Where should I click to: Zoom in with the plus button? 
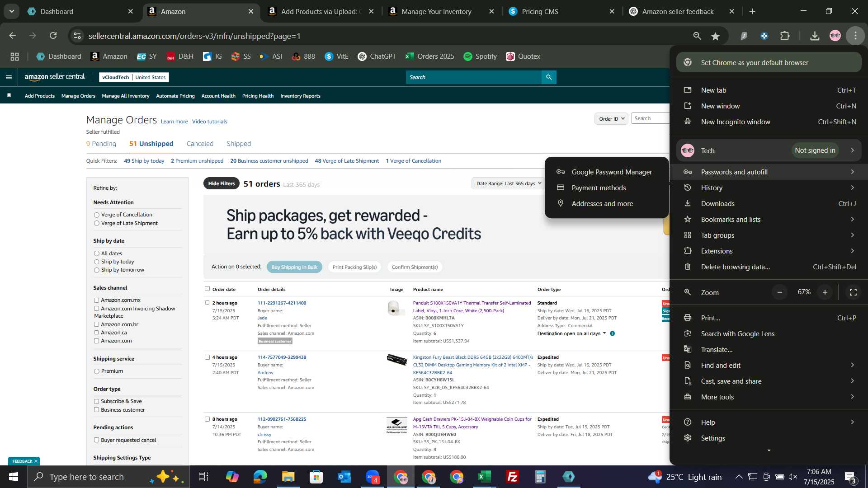coord(825,292)
